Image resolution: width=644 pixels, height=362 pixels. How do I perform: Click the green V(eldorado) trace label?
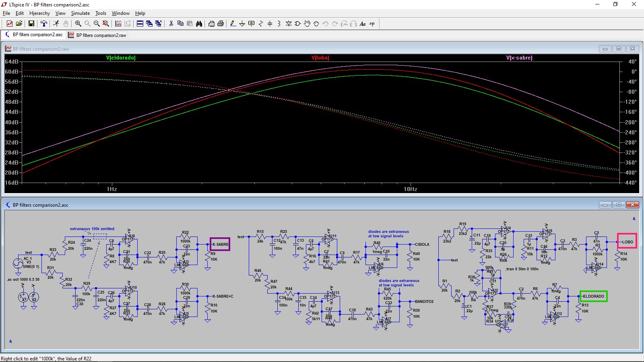(x=121, y=58)
